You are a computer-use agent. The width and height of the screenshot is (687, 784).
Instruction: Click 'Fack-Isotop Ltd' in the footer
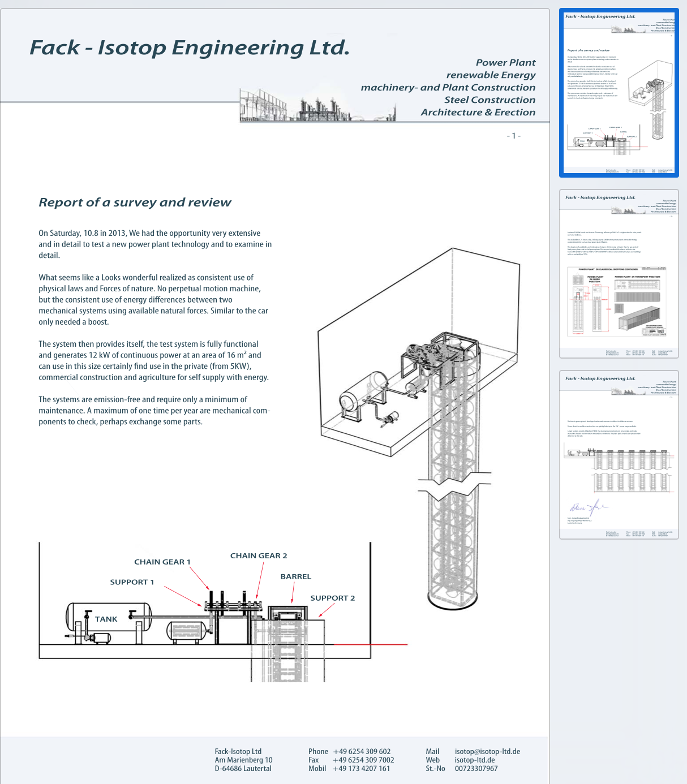click(238, 752)
